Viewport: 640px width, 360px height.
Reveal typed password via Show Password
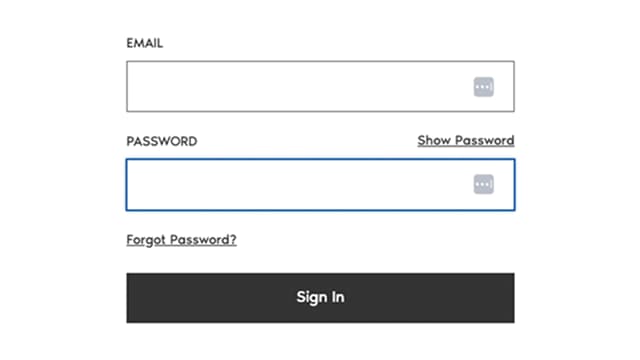pyautogui.click(x=466, y=140)
